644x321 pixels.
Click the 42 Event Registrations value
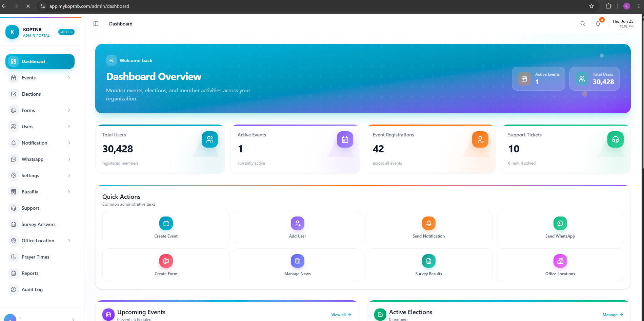tap(378, 149)
